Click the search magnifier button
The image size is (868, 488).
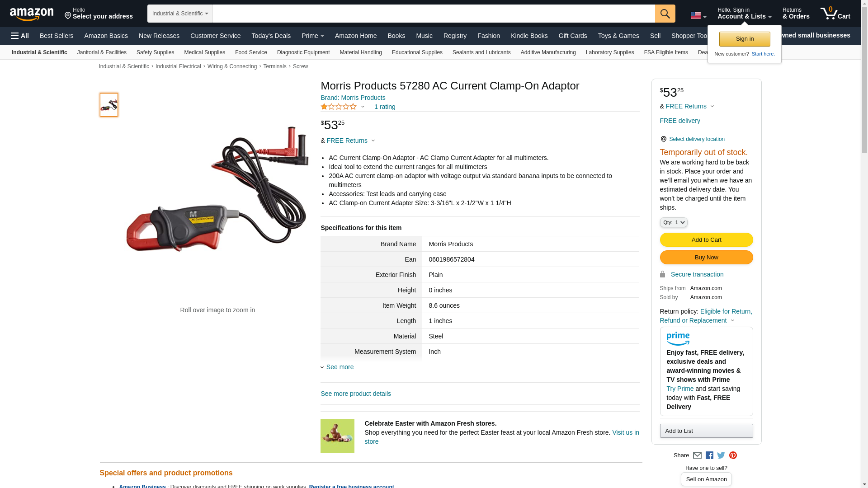point(665,14)
